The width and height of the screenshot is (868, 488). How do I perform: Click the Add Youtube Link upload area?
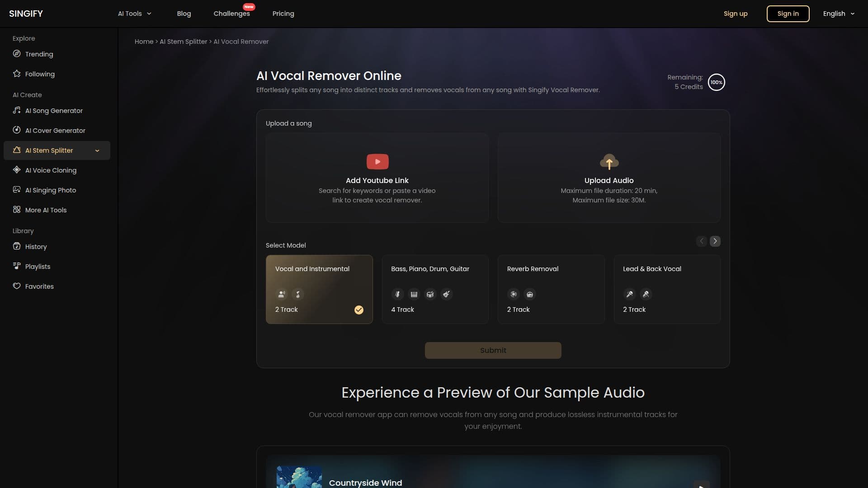(377, 178)
